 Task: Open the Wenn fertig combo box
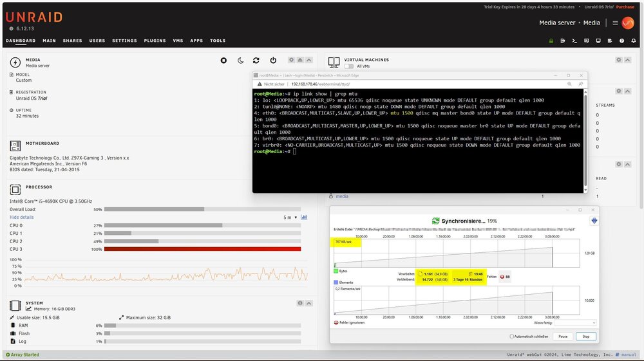pos(574,323)
